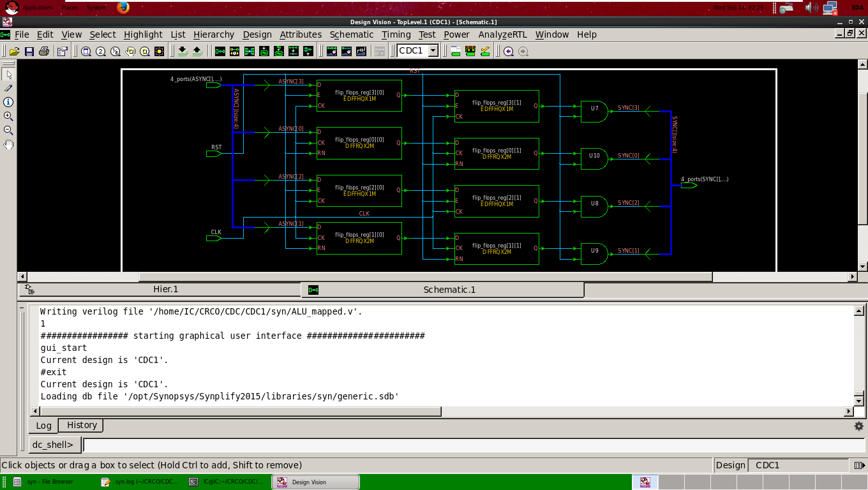Select the highlight pen tool
The height and width of the screenshot is (490, 868).
8,88
